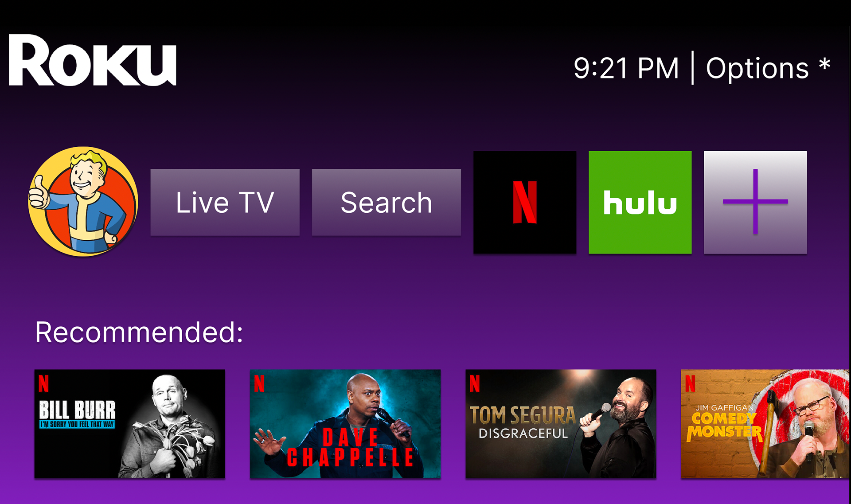Click the asterisk next to Options

point(824,65)
